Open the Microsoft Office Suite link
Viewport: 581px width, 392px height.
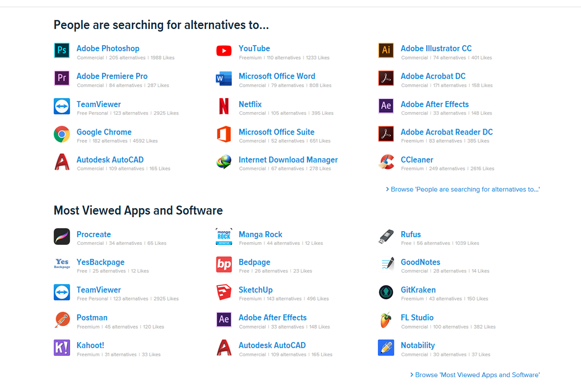point(276,132)
